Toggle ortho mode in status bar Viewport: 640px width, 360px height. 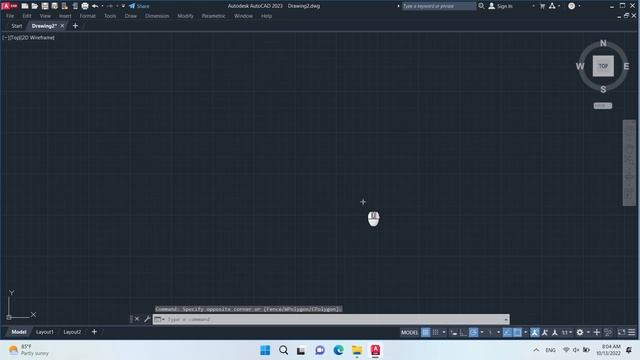tap(463, 333)
